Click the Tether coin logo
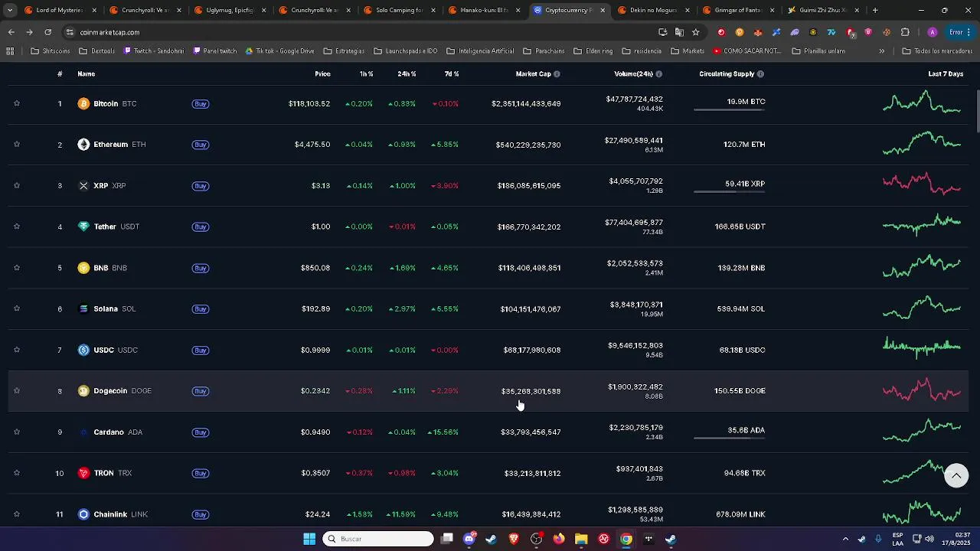Viewport: 980px width, 551px height. coord(83,227)
